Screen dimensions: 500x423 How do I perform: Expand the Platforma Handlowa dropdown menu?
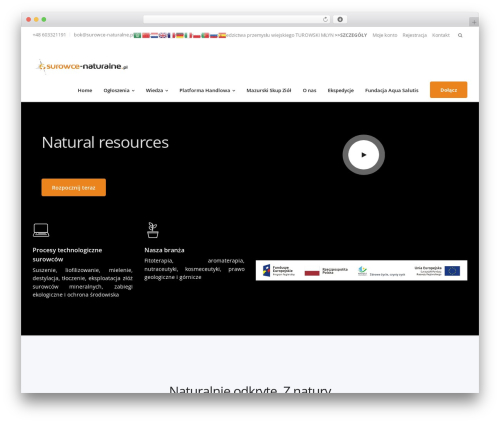(207, 90)
